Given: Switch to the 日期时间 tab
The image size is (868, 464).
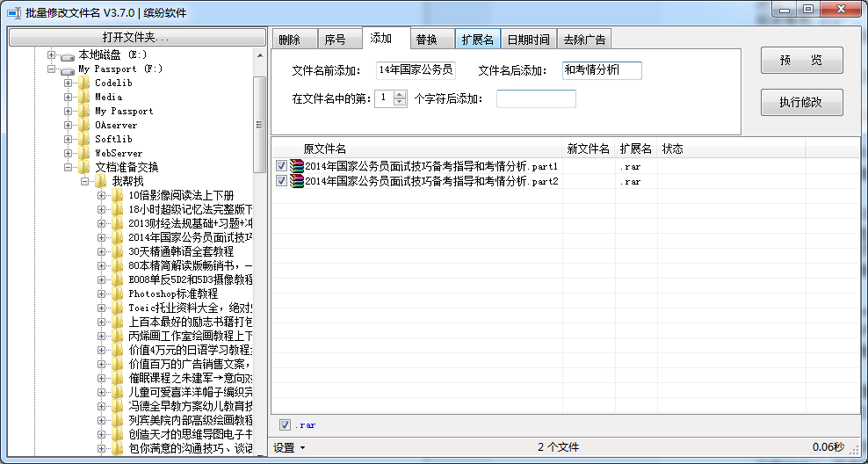Looking at the screenshot, I should click(x=529, y=40).
